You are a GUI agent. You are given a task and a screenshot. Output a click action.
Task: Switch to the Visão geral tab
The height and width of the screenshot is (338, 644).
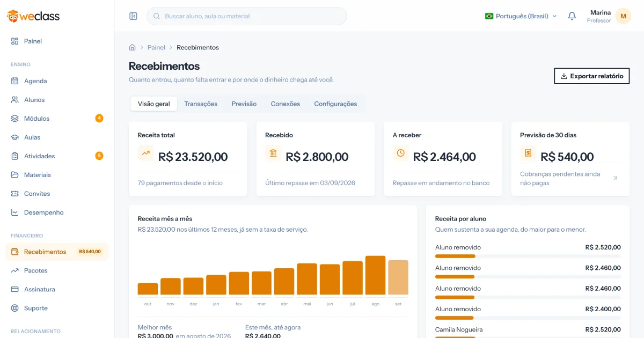[x=154, y=104]
